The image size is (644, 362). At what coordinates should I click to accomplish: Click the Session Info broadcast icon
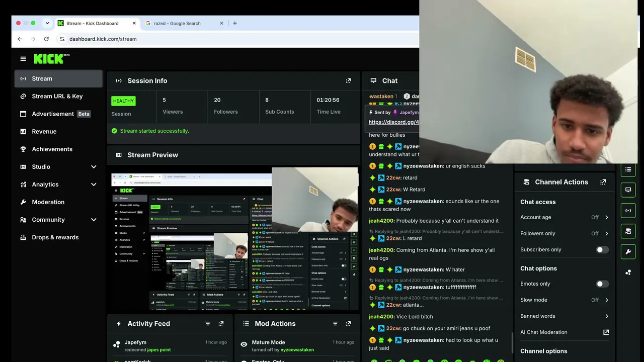119,80
